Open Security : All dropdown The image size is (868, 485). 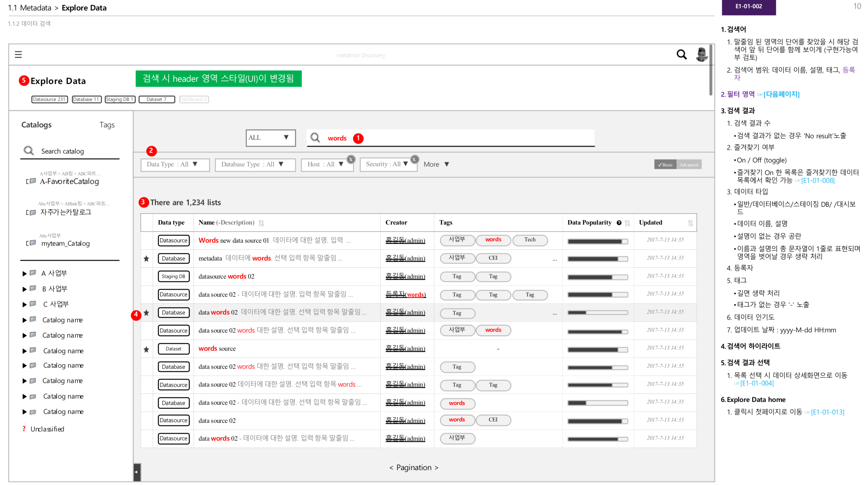point(388,165)
